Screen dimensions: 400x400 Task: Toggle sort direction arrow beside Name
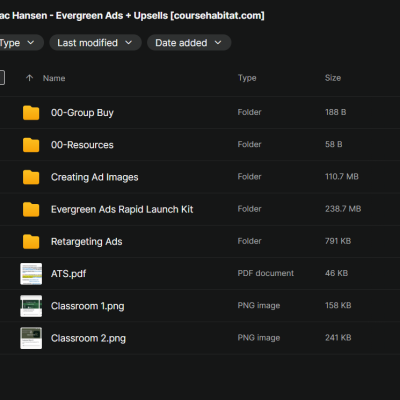pyautogui.click(x=29, y=78)
